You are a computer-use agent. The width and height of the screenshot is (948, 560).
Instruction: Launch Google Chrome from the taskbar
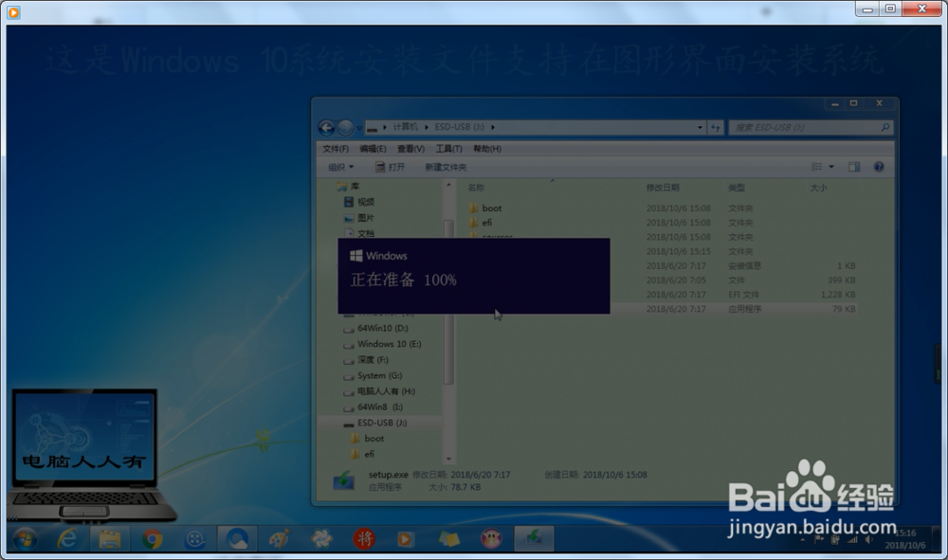(x=152, y=539)
